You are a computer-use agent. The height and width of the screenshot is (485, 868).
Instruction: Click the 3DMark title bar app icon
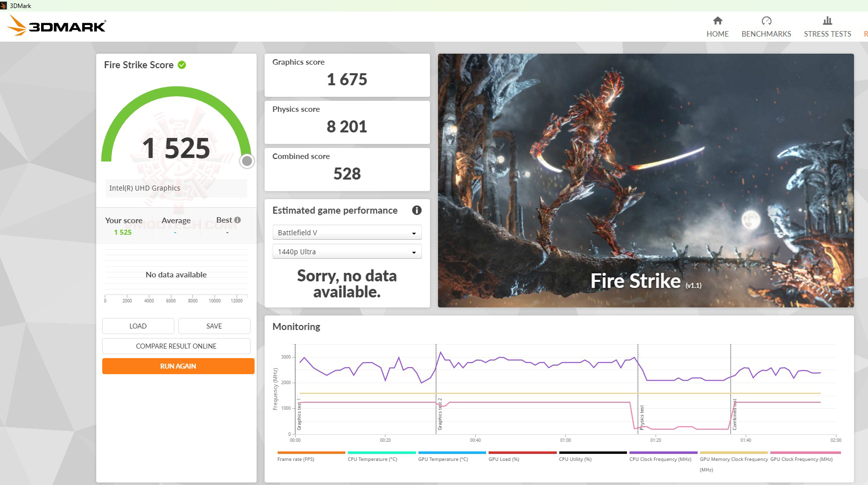(x=4, y=6)
